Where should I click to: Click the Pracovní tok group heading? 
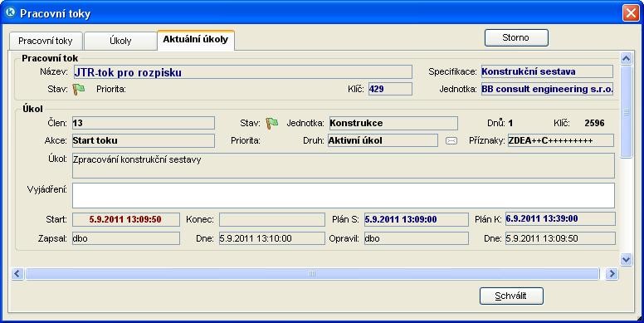[x=50, y=58]
